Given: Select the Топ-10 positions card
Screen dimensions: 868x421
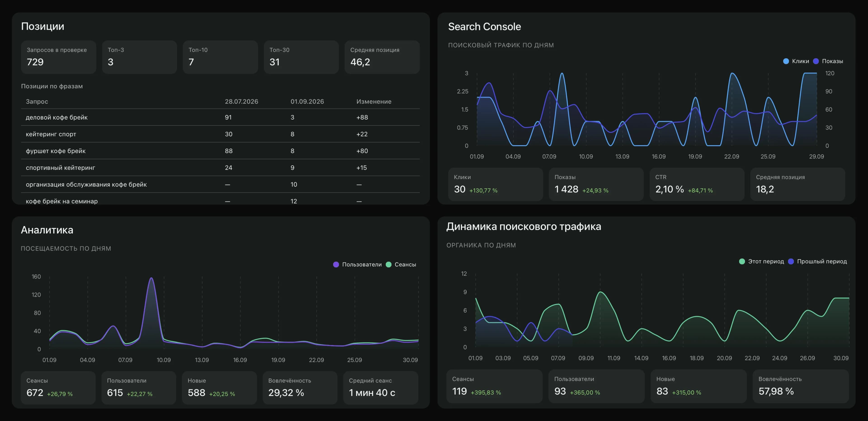Looking at the screenshot, I should [220, 57].
